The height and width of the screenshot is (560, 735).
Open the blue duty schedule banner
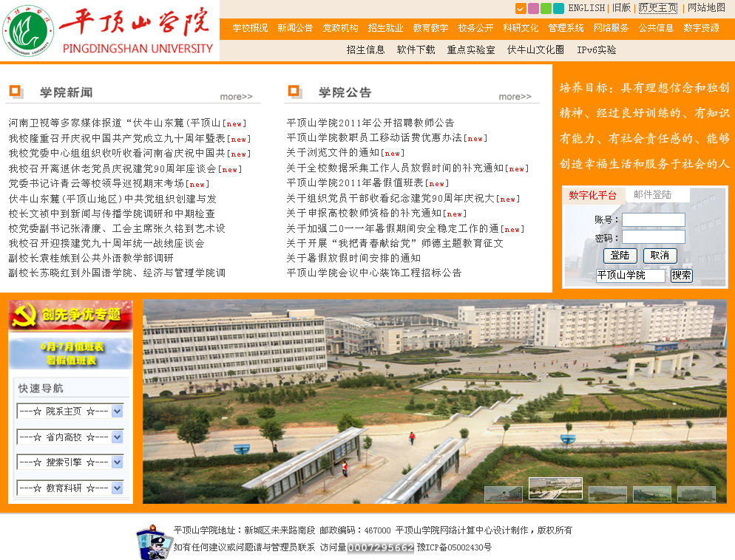point(70,353)
